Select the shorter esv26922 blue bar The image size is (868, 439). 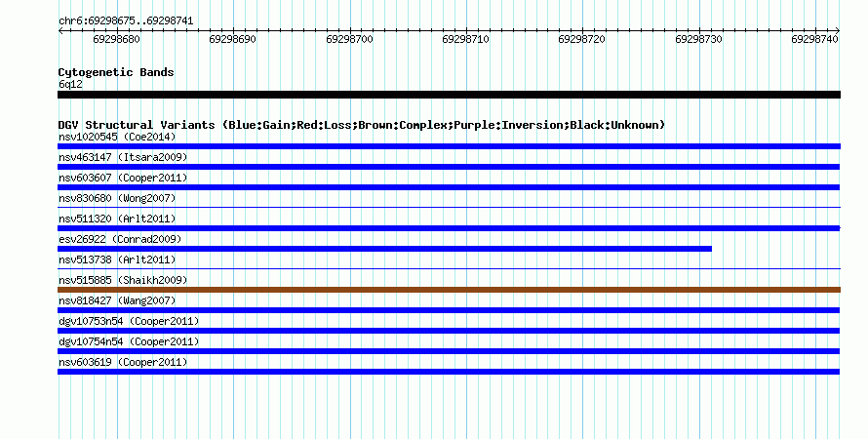384,249
